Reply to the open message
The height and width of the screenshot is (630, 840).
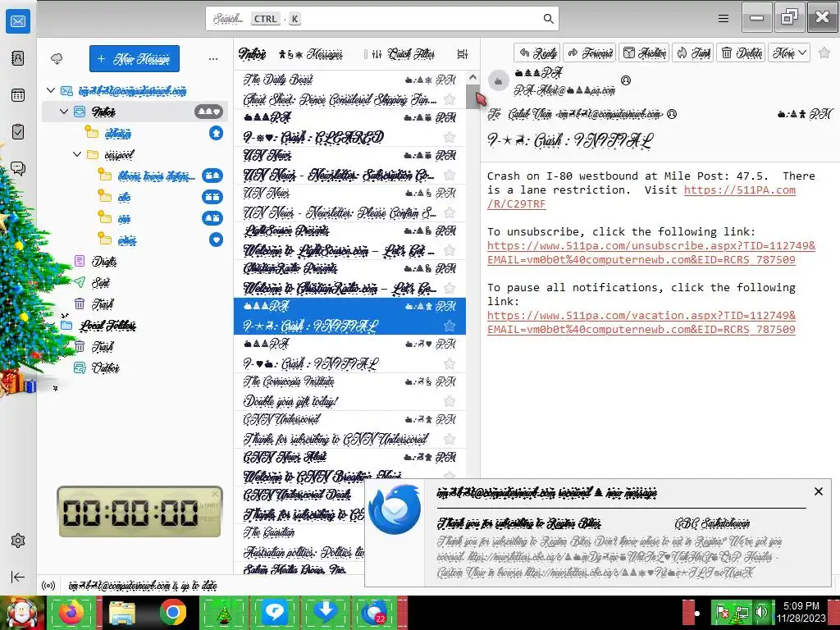click(x=537, y=52)
